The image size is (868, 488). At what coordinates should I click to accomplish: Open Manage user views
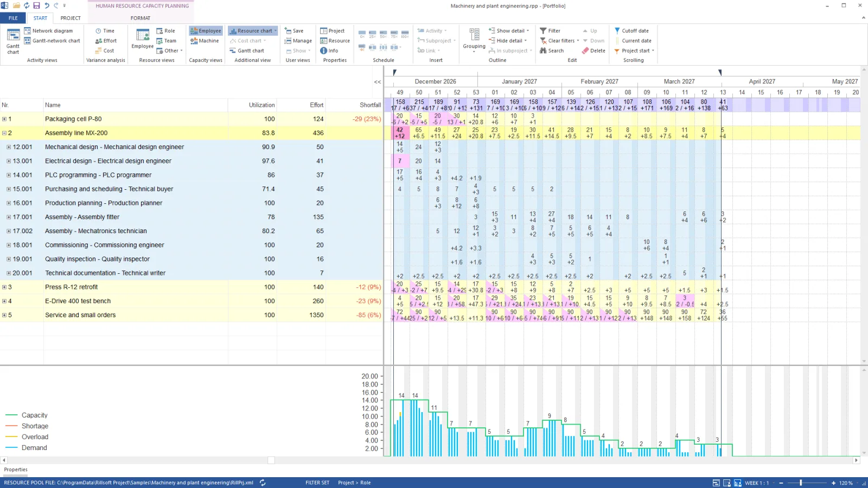pos(298,41)
